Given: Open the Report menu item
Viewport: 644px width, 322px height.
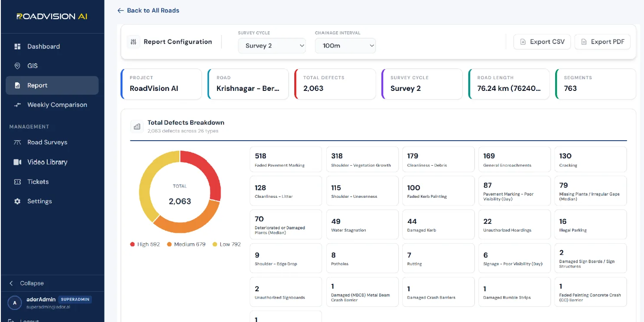Looking at the screenshot, I should [52, 85].
